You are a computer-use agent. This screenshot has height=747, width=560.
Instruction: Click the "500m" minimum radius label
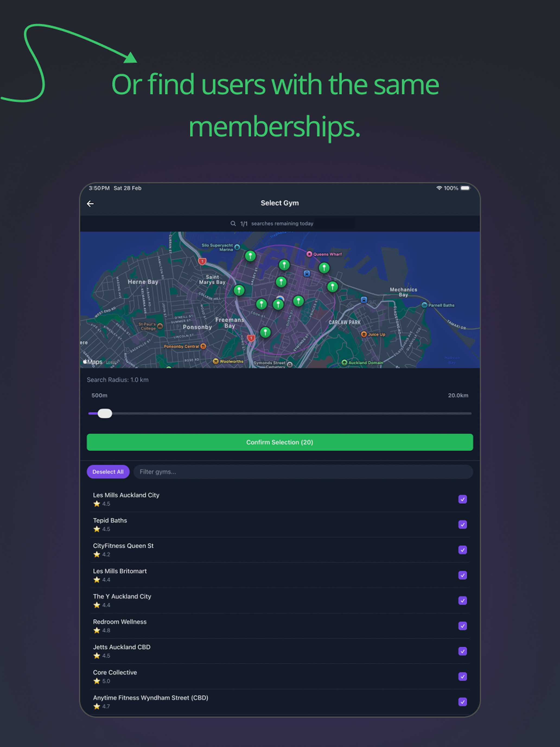(x=99, y=395)
